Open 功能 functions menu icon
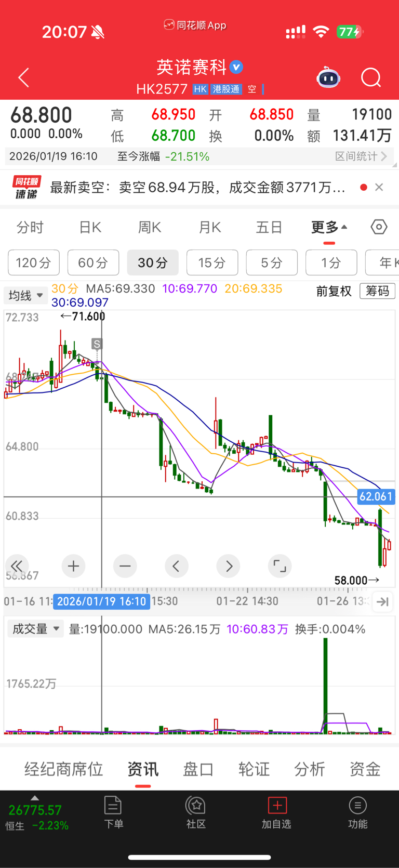399x868 pixels. (358, 812)
